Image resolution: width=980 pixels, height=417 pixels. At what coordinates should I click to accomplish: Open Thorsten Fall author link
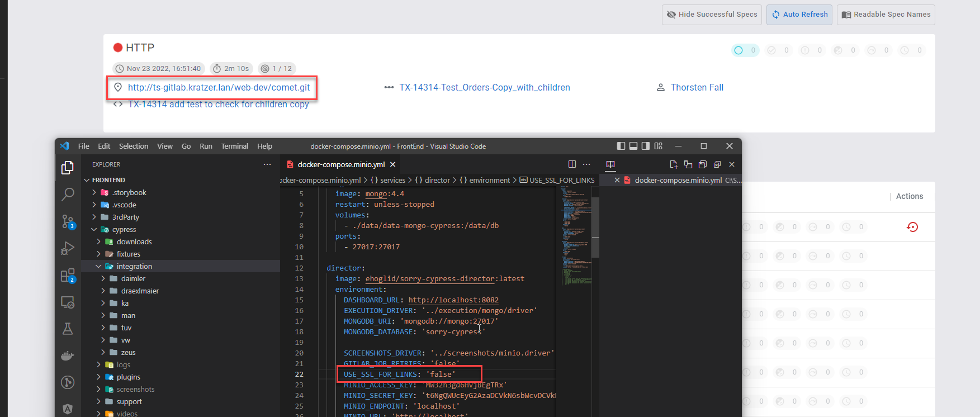pos(697,87)
